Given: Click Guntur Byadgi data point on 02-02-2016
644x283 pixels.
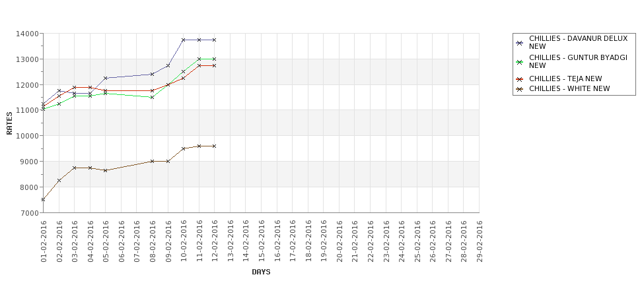Looking at the screenshot, I should pos(59,104).
